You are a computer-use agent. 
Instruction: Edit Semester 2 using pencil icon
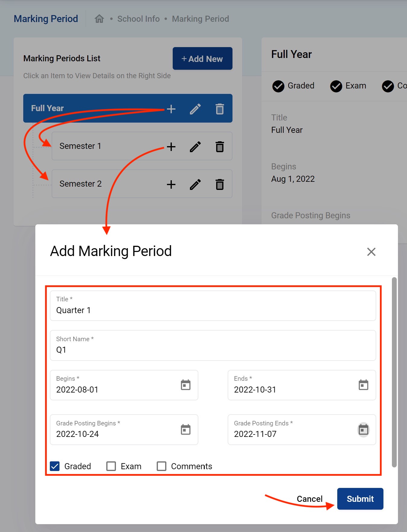195,184
